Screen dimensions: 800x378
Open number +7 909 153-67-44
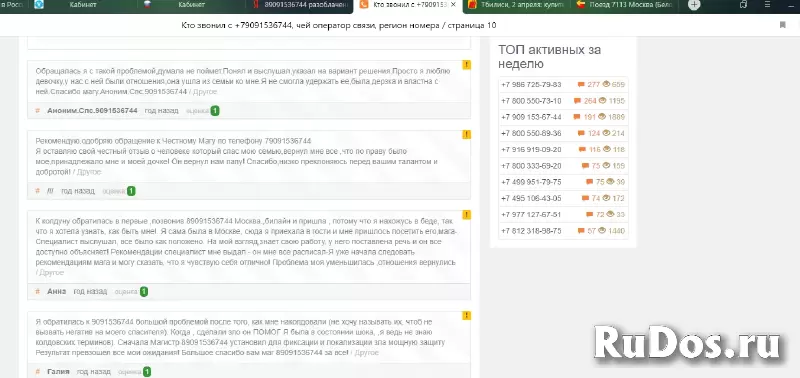[x=531, y=117]
